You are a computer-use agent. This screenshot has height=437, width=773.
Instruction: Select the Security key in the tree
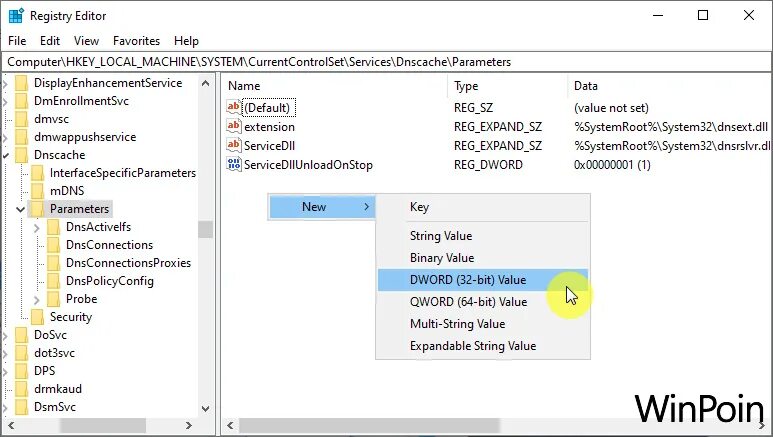coord(70,317)
